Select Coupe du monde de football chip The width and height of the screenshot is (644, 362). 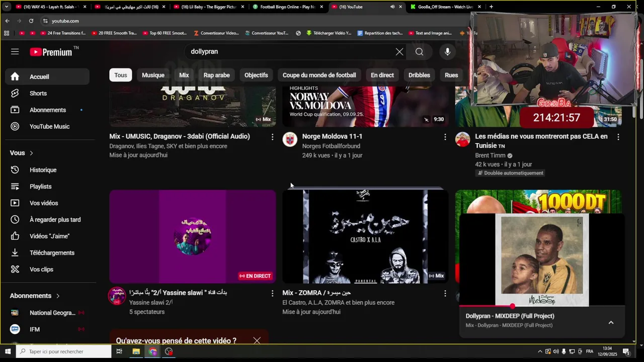coord(319,75)
